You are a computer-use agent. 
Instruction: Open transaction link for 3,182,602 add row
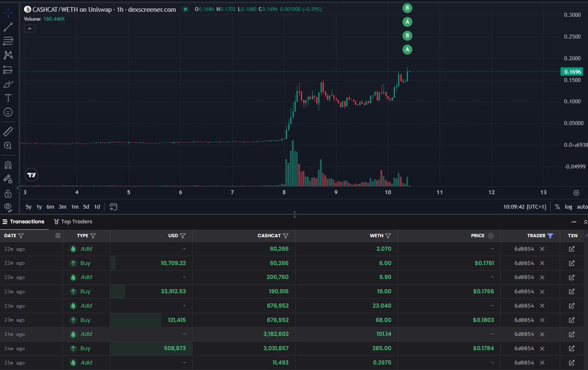[571, 334]
